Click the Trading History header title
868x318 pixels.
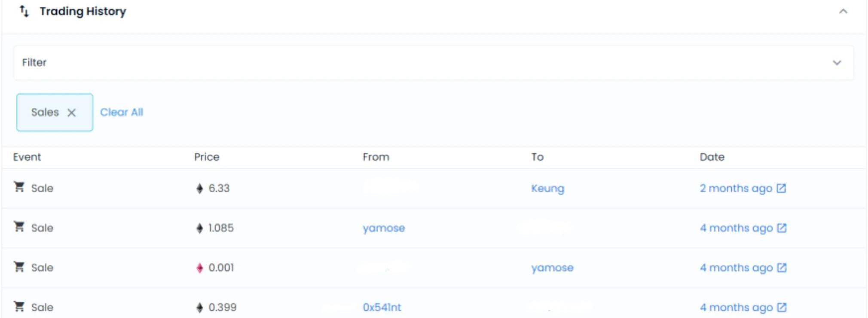click(83, 12)
